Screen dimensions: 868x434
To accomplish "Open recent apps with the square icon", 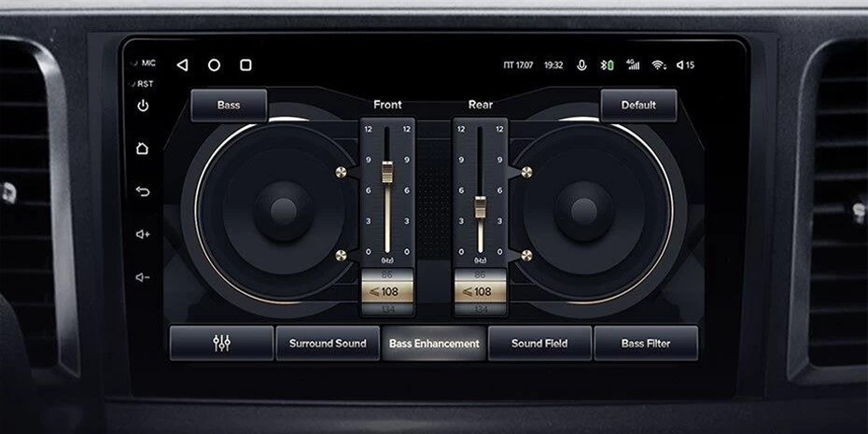I will point(245,65).
